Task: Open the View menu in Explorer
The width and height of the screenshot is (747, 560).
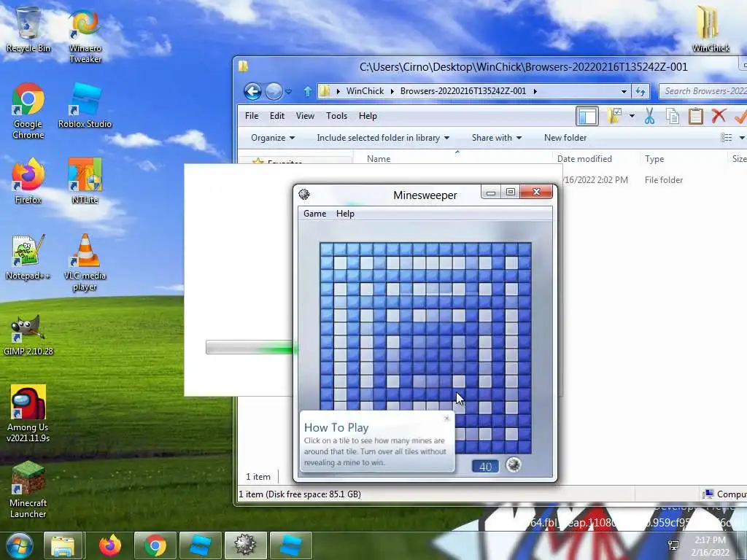Action: pos(305,116)
